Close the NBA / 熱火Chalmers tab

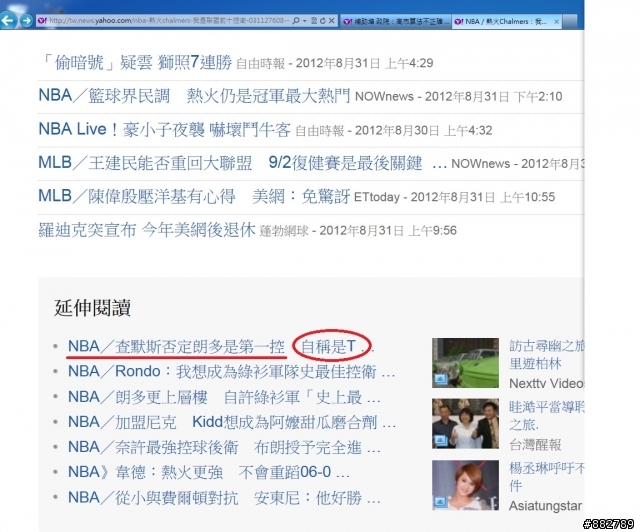tap(556, 22)
